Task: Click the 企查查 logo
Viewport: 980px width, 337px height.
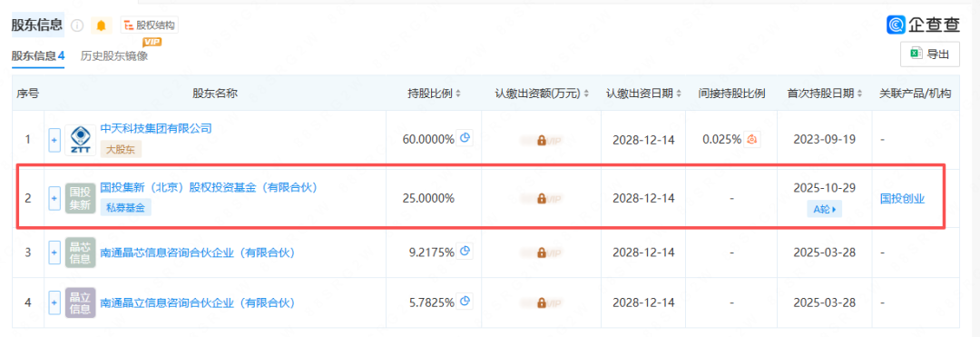Action: (923, 25)
